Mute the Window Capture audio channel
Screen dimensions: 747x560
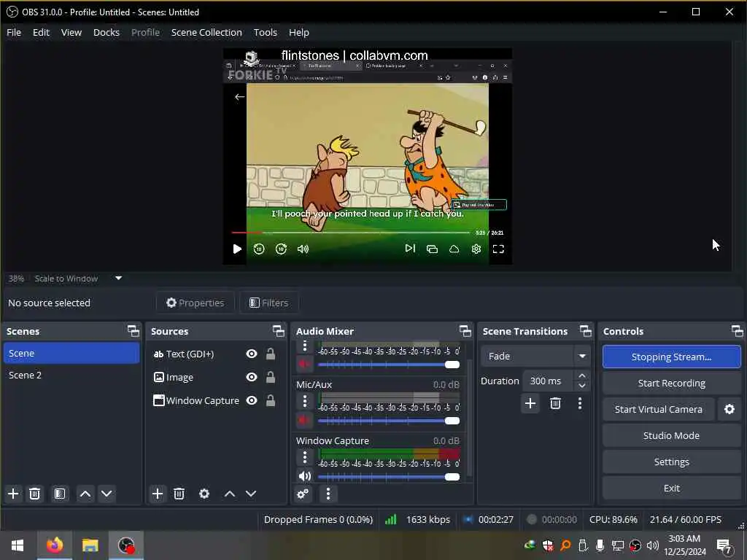pyautogui.click(x=304, y=476)
